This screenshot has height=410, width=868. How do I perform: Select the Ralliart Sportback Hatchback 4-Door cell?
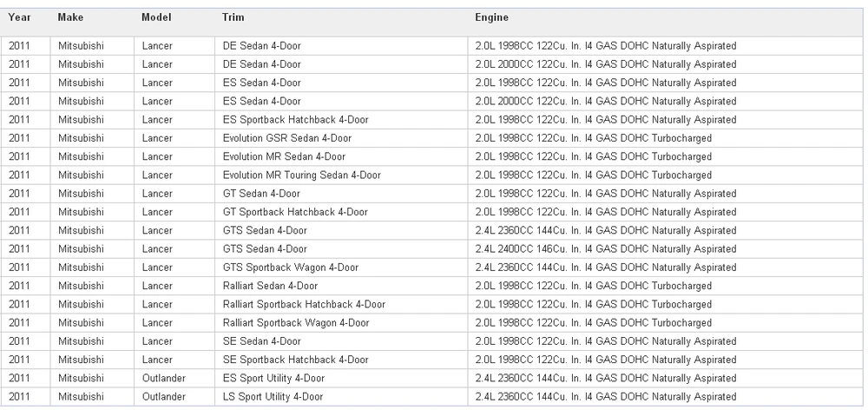[x=341, y=304]
